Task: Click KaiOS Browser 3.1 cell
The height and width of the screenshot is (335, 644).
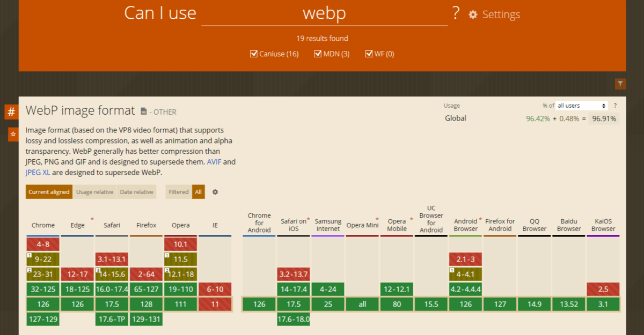Action: click(603, 304)
